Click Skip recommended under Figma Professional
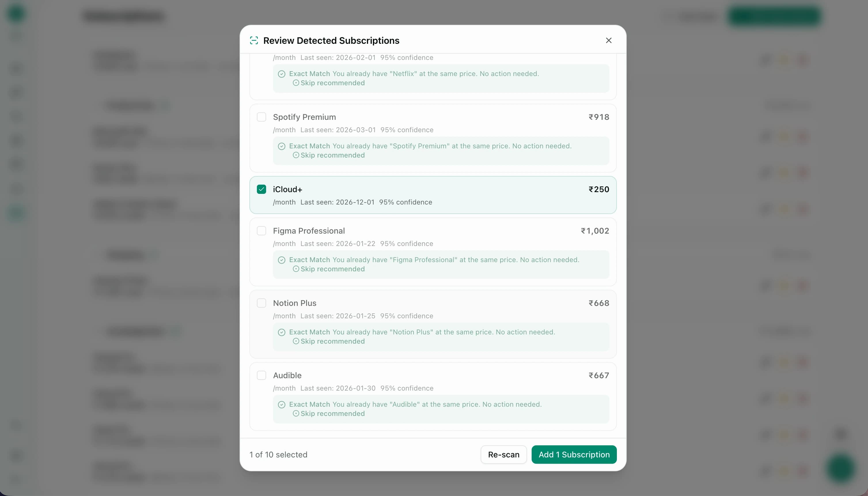Image resolution: width=868 pixels, height=496 pixels. pos(332,269)
